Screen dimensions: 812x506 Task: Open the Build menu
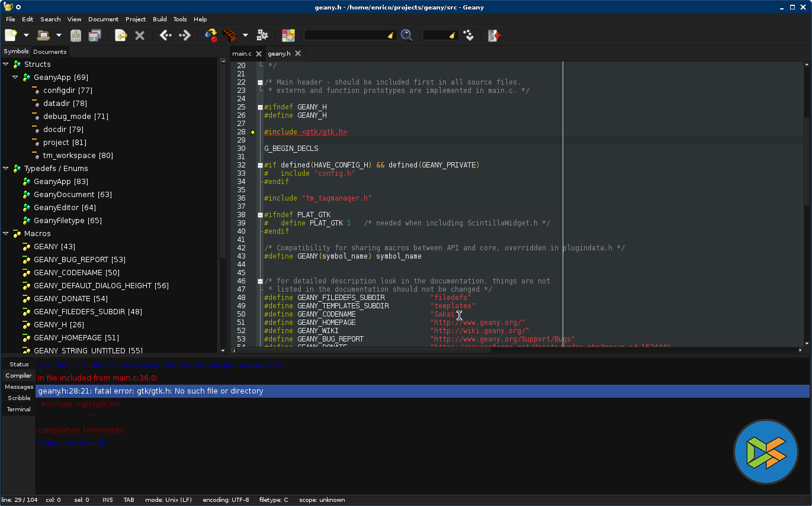click(x=159, y=19)
